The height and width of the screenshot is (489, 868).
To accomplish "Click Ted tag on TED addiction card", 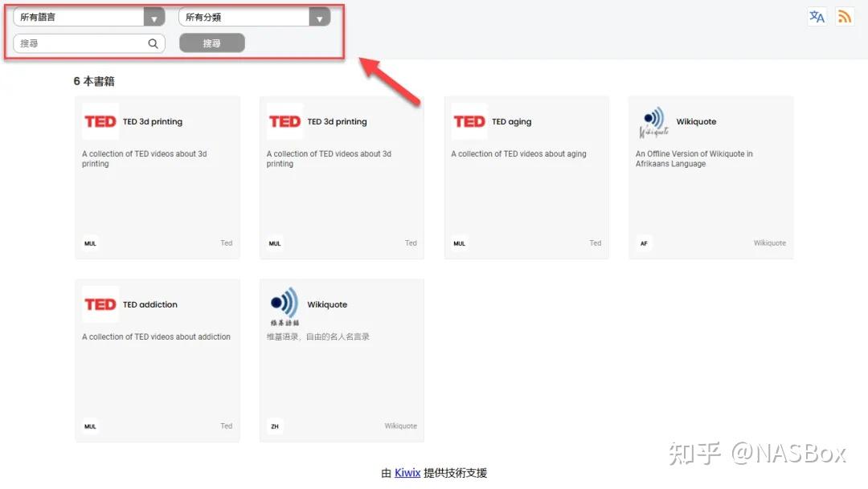I will click(227, 426).
